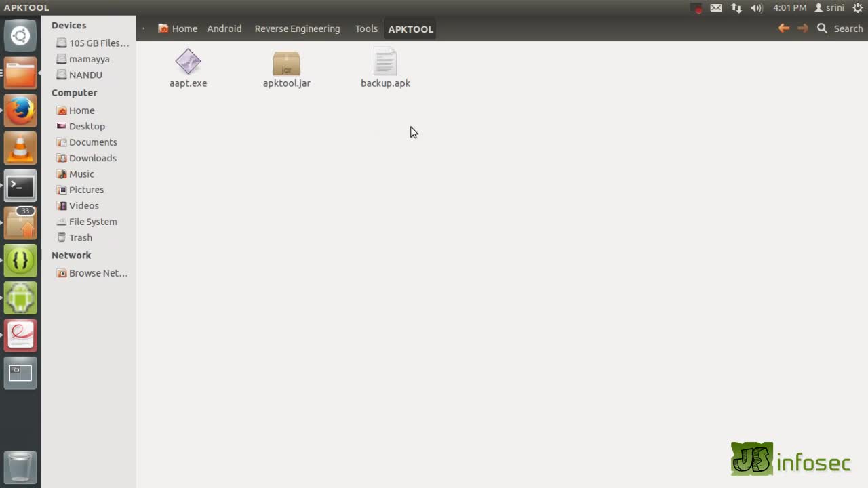Open the Terminal launcher icon

20,185
